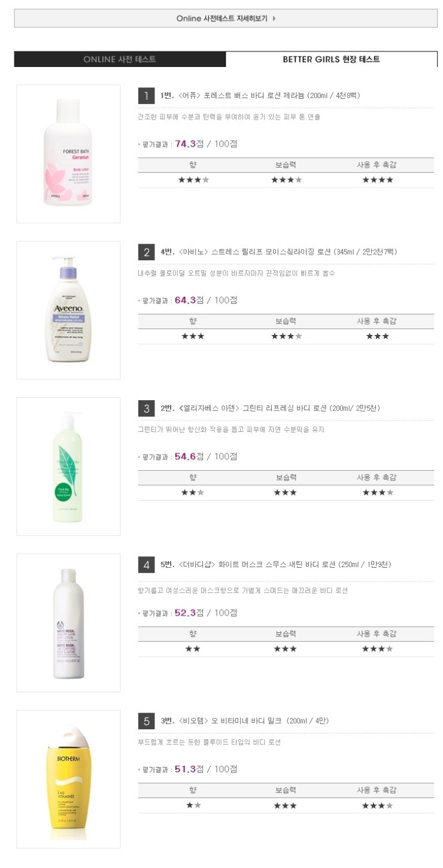Open the 엘리자베스 아덴 그린티 로션 title
The width and height of the screenshot is (443, 868).
(x=270, y=409)
